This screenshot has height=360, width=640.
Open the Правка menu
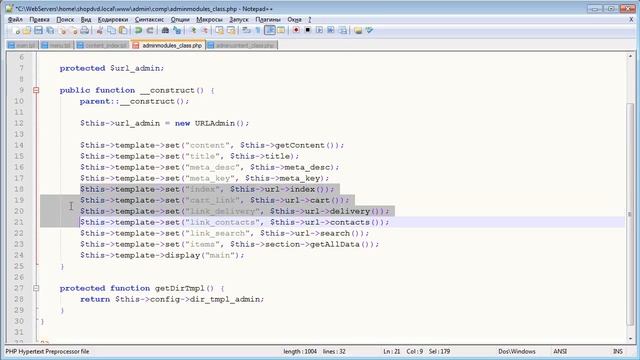(39, 20)
